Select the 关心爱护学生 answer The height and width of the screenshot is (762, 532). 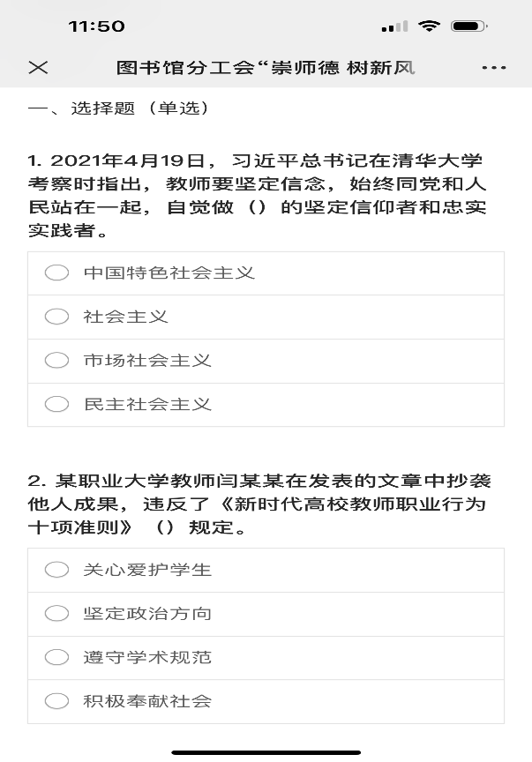coord(56,570)
